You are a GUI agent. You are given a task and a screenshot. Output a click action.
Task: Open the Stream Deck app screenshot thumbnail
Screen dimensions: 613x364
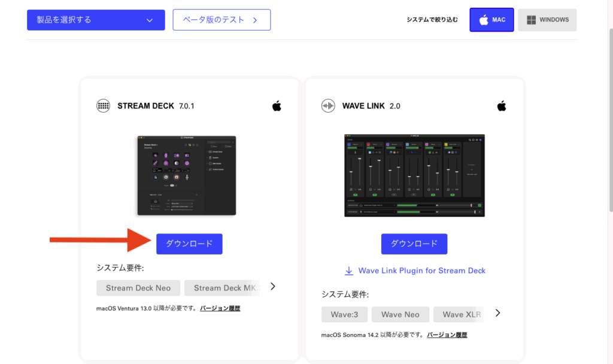187,175
